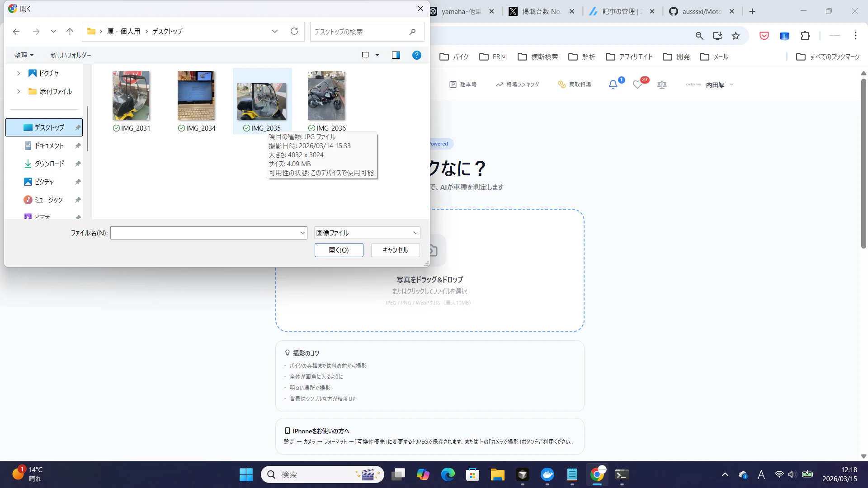
Task: Toggle the preview pane
Action: click(x=396, y=55)
